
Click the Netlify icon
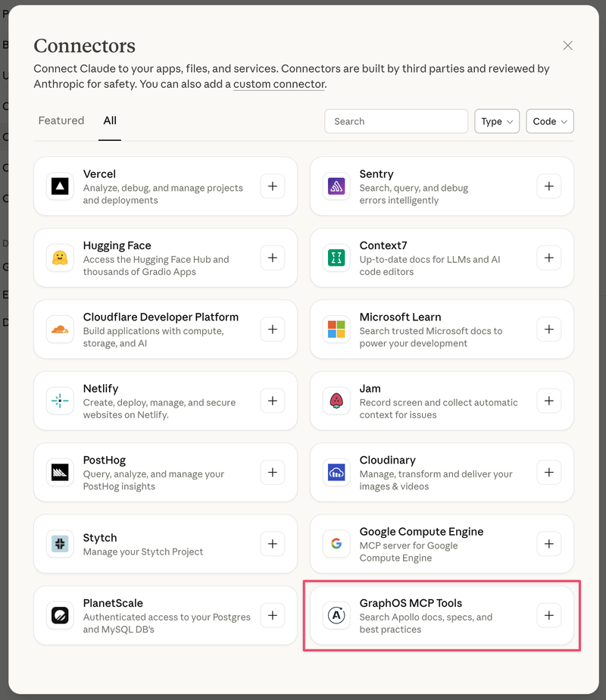[61, 401]
